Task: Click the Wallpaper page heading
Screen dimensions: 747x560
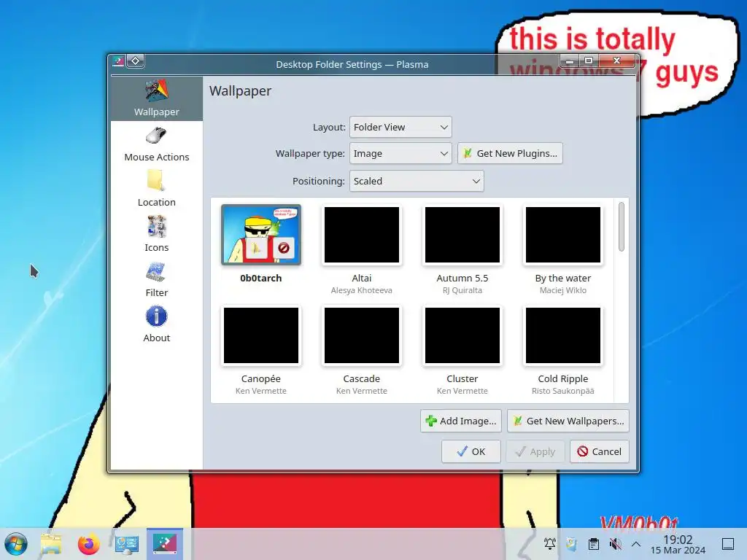Action: pyautogui.click(x=240, y=90)
